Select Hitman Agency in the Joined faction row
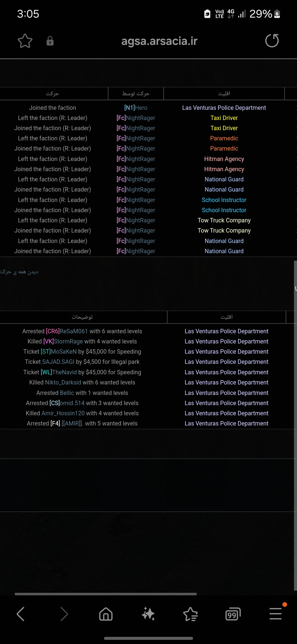 (x=224, y=169)
